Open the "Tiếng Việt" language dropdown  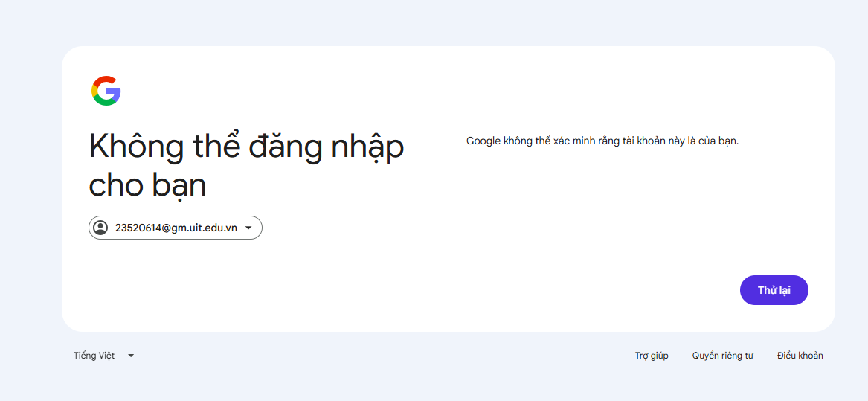tap(103, 356)
